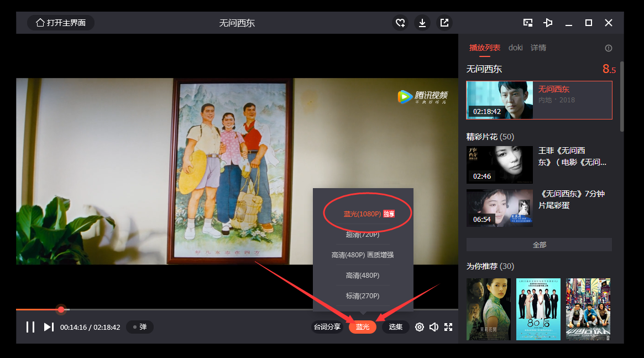The image size is (644, 358).
Task: Download the video using the download icon
Action: click(x=422, y=23)
